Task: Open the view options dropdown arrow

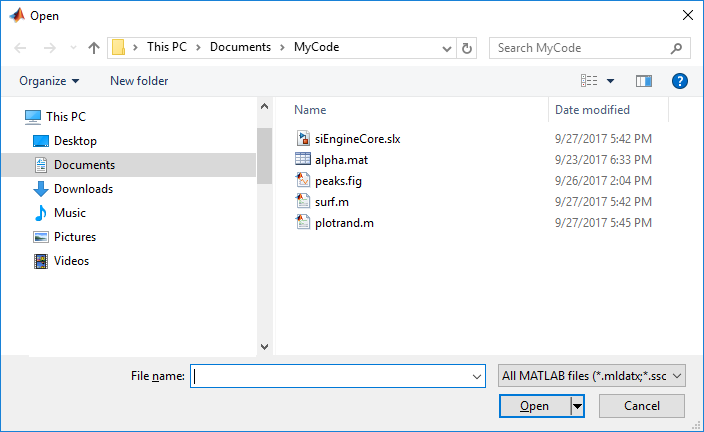Action: click(611, 81)
